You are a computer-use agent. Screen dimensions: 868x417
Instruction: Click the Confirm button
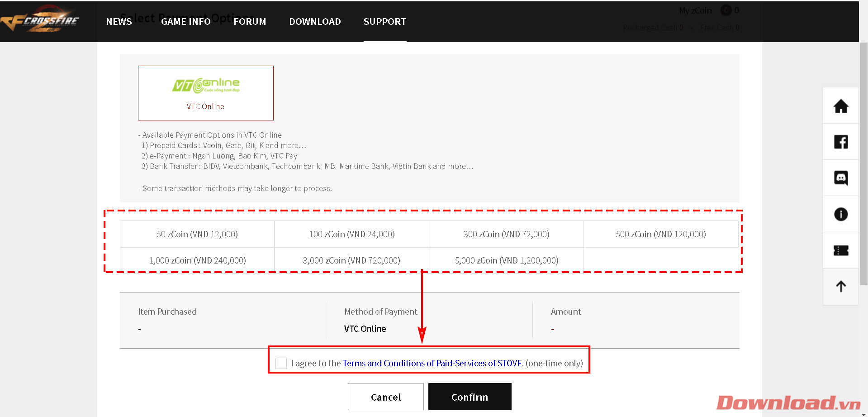[470, 397]
